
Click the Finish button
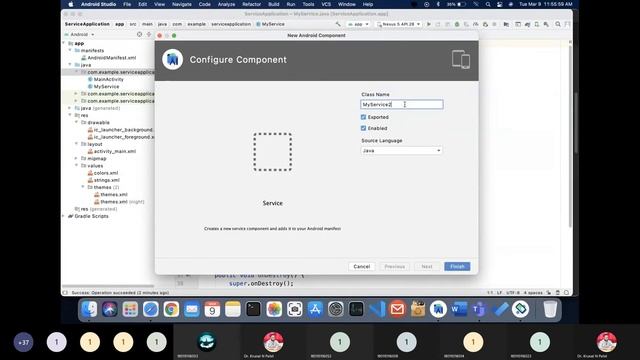(457, 267)
